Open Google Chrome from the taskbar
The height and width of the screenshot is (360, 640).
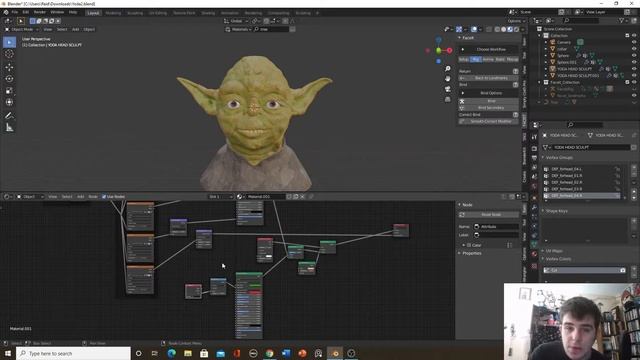270,353
